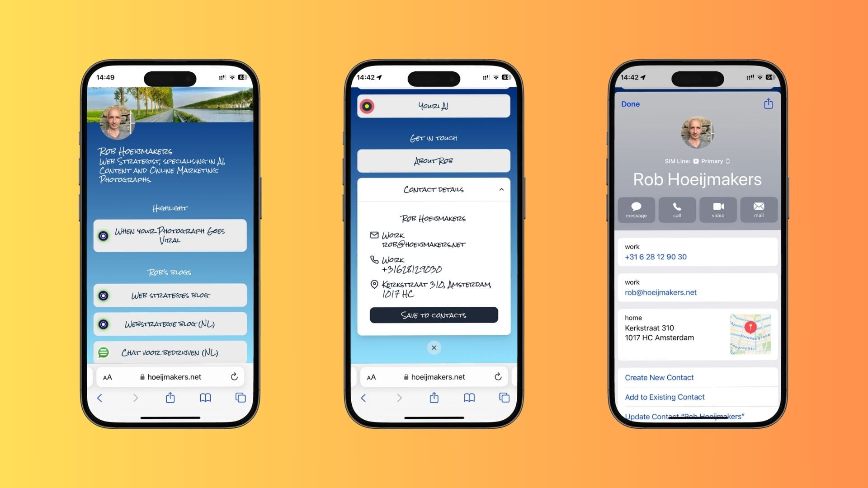Click the About Rob tab item

[x=434, y=160]
